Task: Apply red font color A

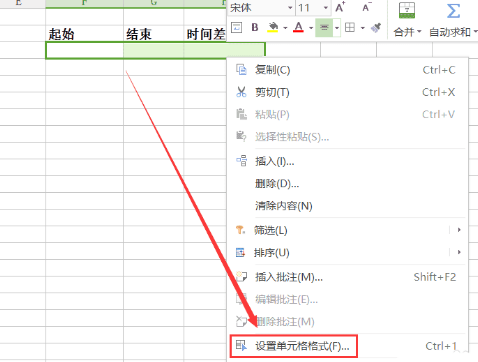Action: coord(298,27)
